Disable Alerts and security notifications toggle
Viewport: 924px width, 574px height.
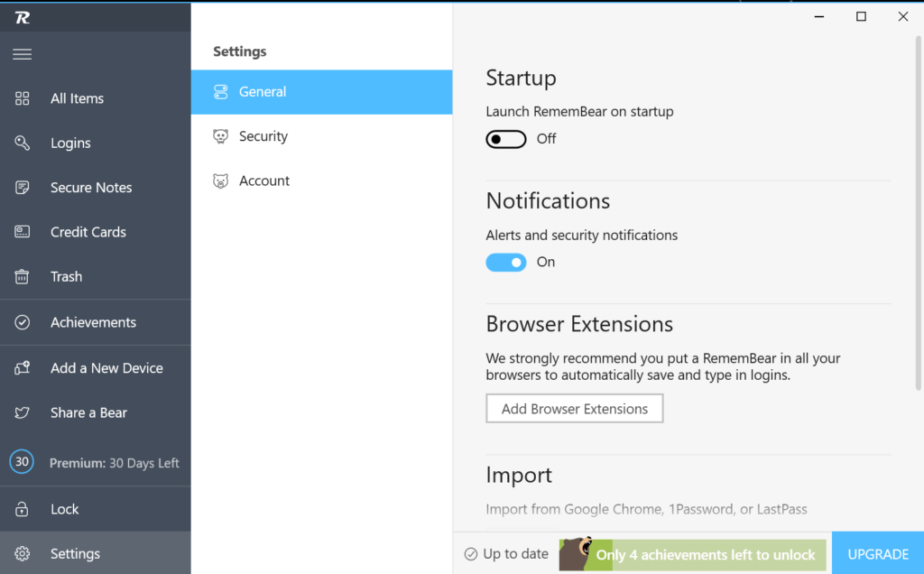pos(506,263)
